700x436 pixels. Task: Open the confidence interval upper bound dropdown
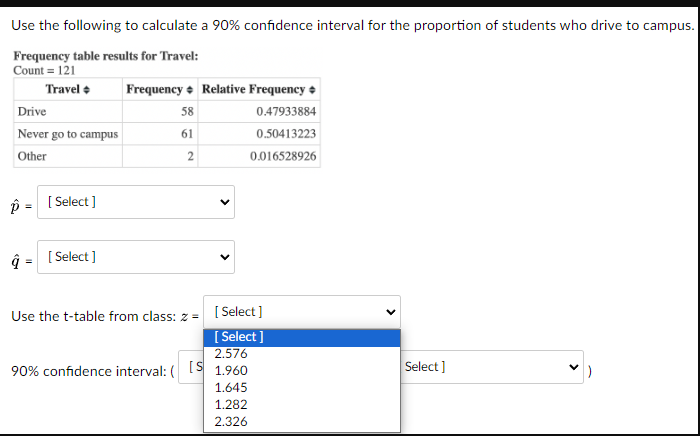(x=492, y=367)
